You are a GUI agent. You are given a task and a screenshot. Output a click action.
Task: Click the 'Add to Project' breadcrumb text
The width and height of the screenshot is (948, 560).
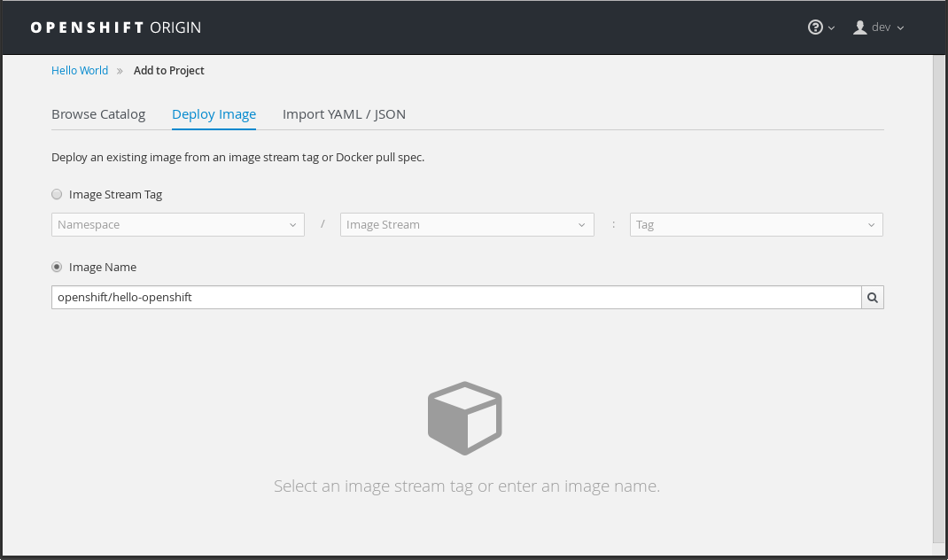coord(168,71)
